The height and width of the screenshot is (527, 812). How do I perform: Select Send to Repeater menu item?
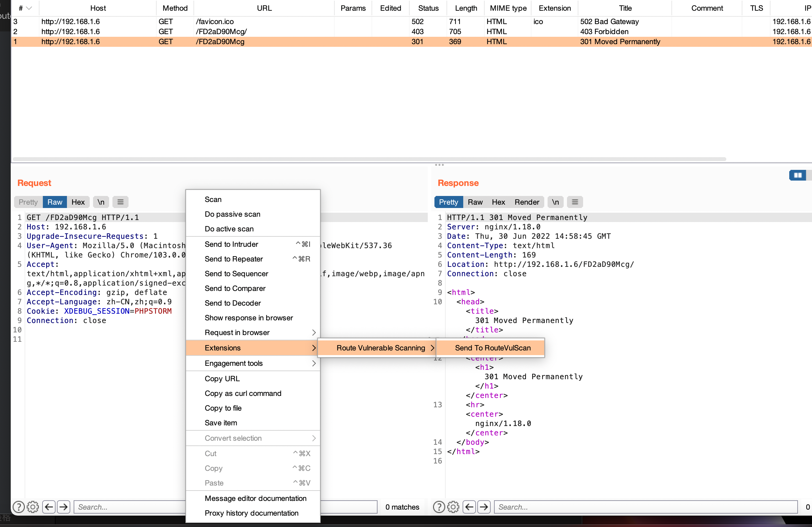(x=234, y=259)
